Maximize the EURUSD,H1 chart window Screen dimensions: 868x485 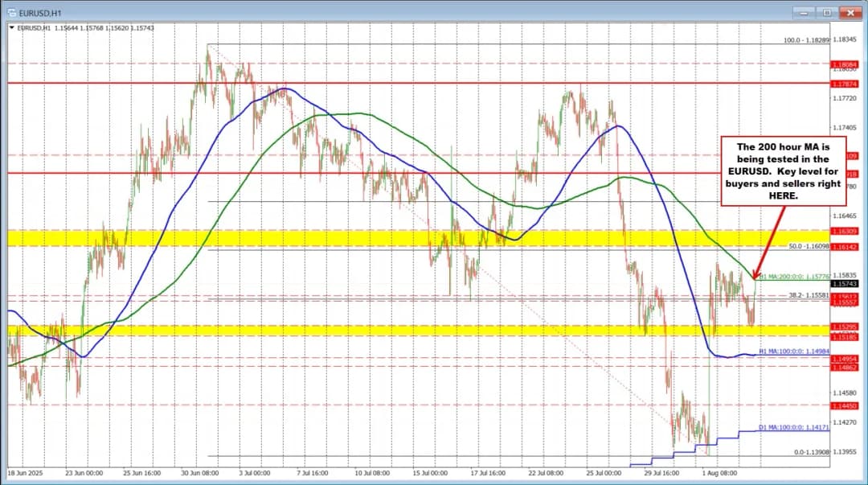click(828, 13)
